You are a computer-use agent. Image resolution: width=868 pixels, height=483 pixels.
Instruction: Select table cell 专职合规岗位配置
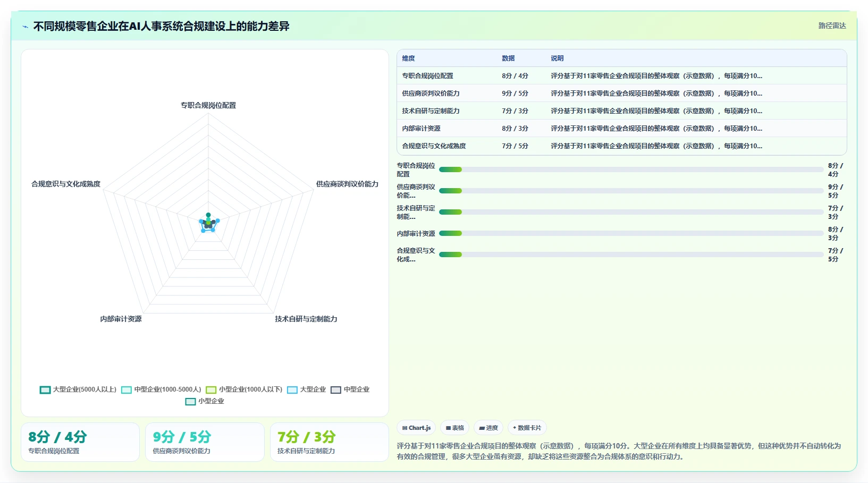tap(428, 76)
